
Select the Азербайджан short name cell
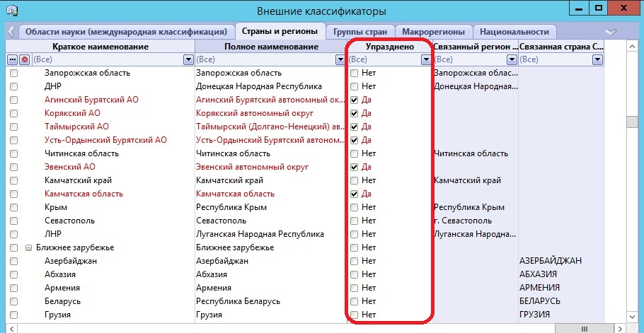pos(71,261)
